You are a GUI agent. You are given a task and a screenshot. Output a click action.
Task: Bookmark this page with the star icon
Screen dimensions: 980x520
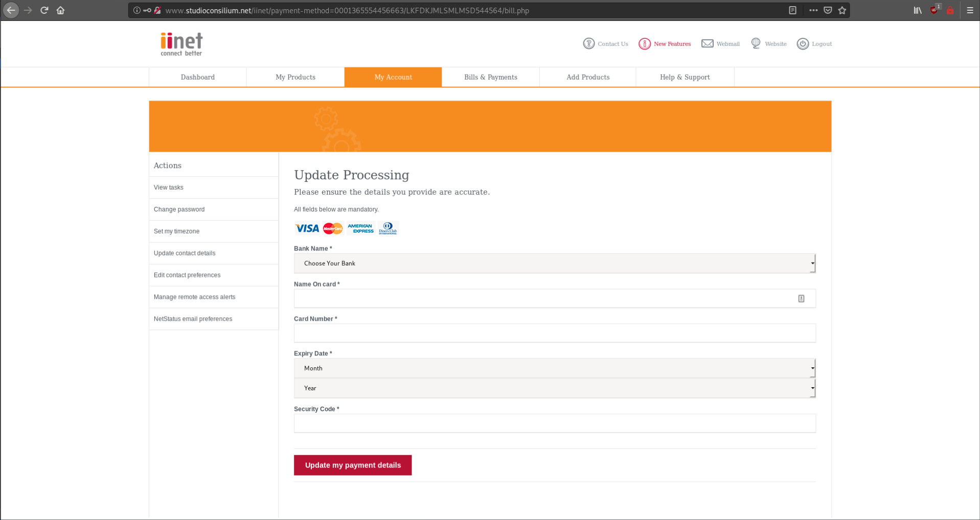[842, 10]
